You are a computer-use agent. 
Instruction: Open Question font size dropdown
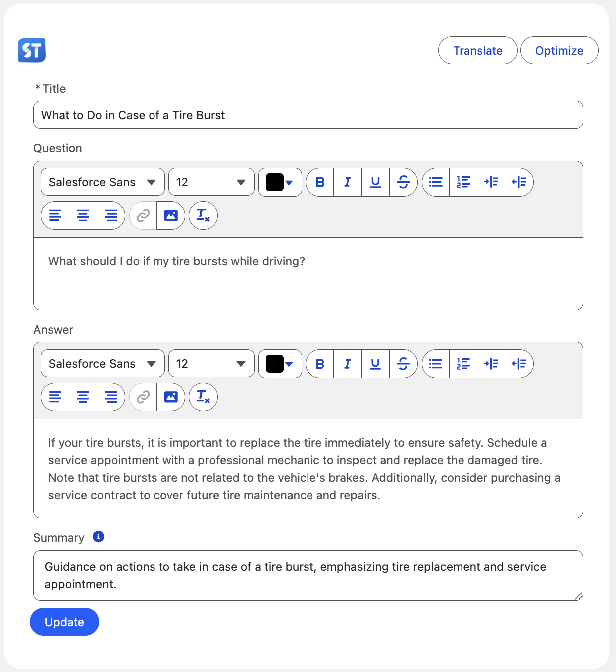tap(211, 182)
